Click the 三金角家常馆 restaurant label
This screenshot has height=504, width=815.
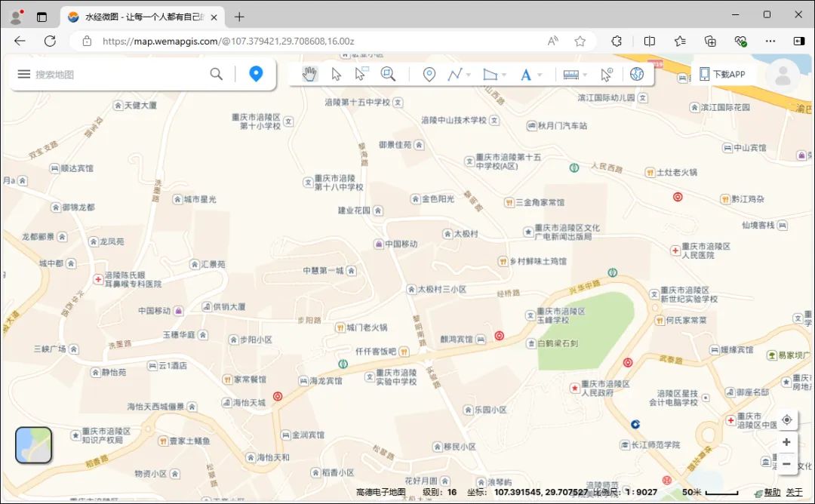point(540,202)
